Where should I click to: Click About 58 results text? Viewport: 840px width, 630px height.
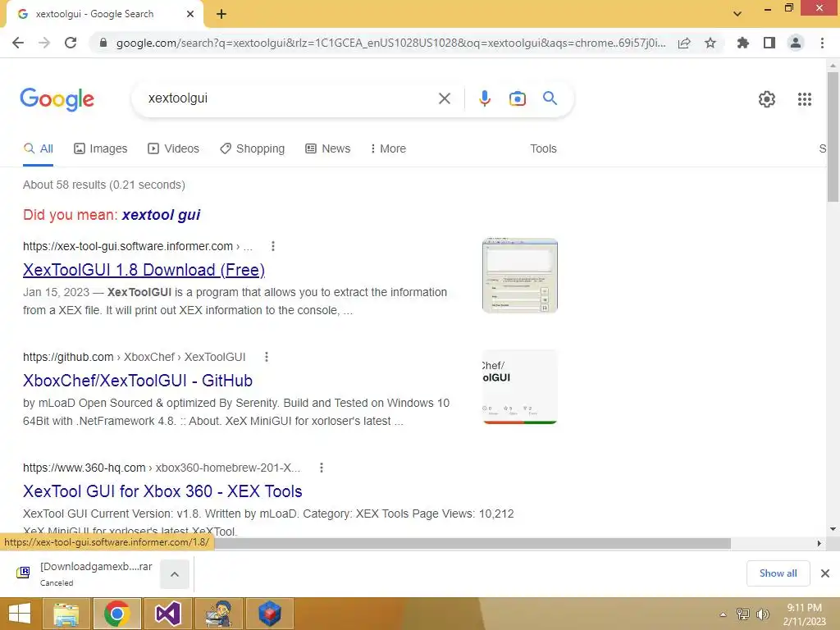pos(104,185)
